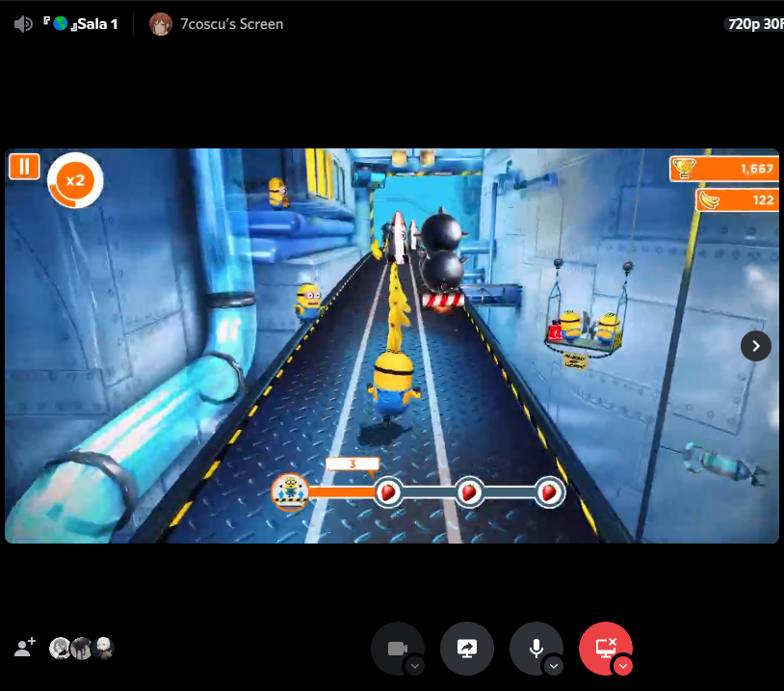Click the first strawberry progress marker
This screenshot has height=691, width=784.
(x=388, y=492)
